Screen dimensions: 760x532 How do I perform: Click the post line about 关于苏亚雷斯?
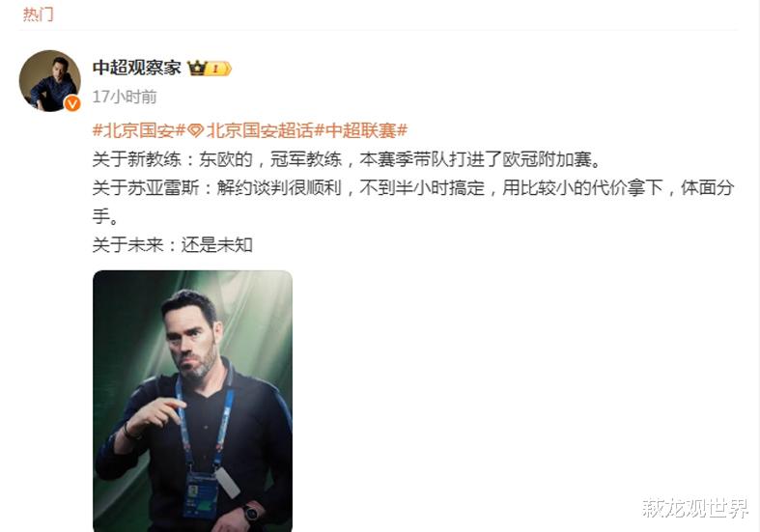tap(413, 202)
